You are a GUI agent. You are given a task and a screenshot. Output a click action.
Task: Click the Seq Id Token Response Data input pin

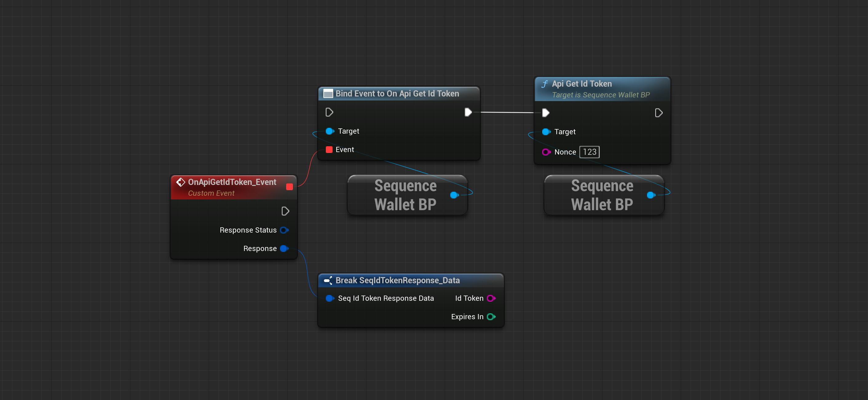point(329,298)
